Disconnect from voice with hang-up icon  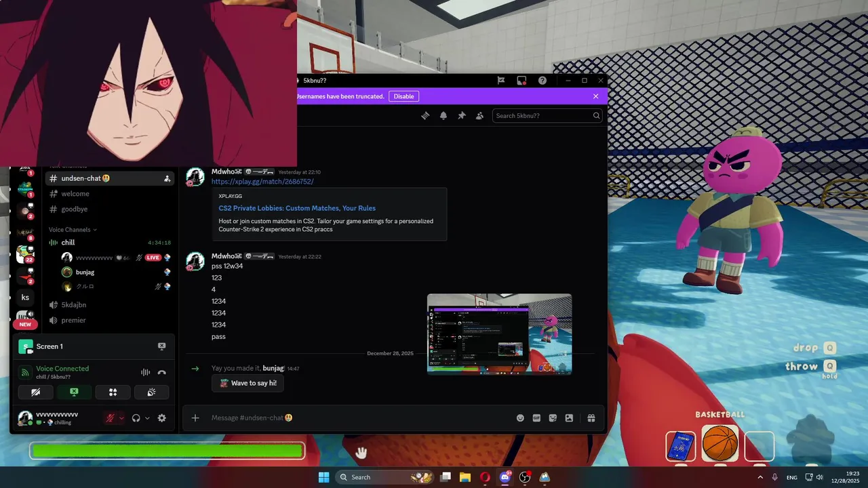click(161, 372)
